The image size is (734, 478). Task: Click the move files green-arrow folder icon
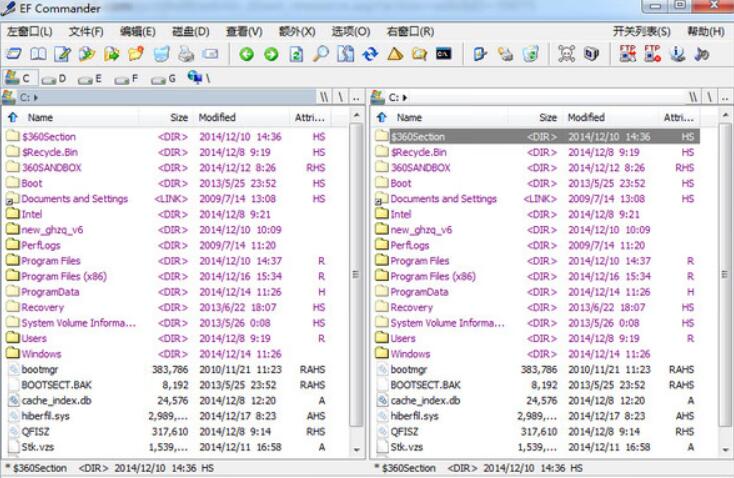click(111, 54)
